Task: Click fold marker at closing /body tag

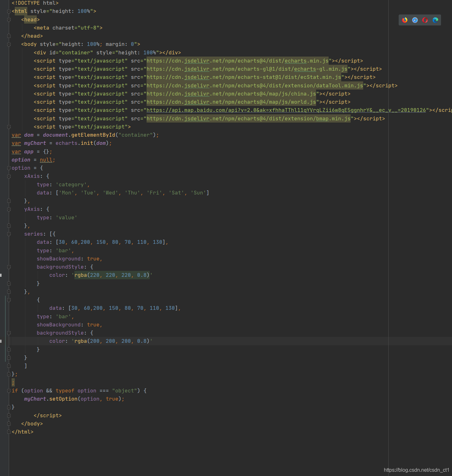Action: pos(9,424)
